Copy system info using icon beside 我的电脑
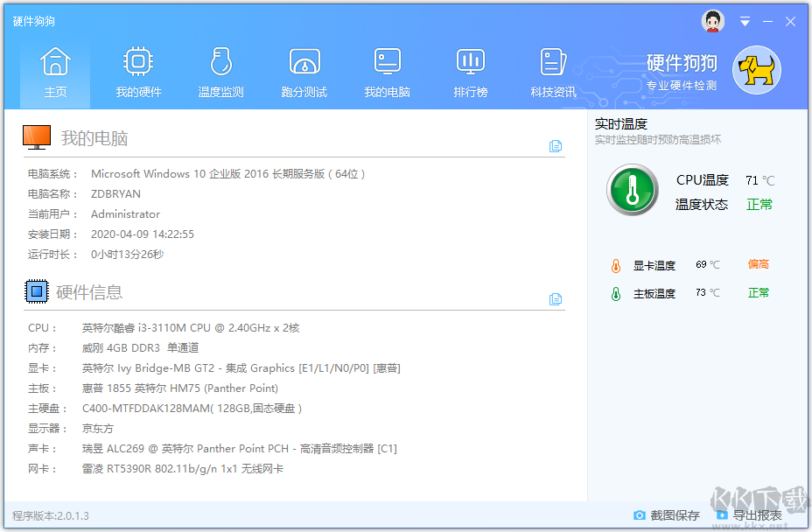The width and height of the screenshot is (812, 532). [556, 146]
